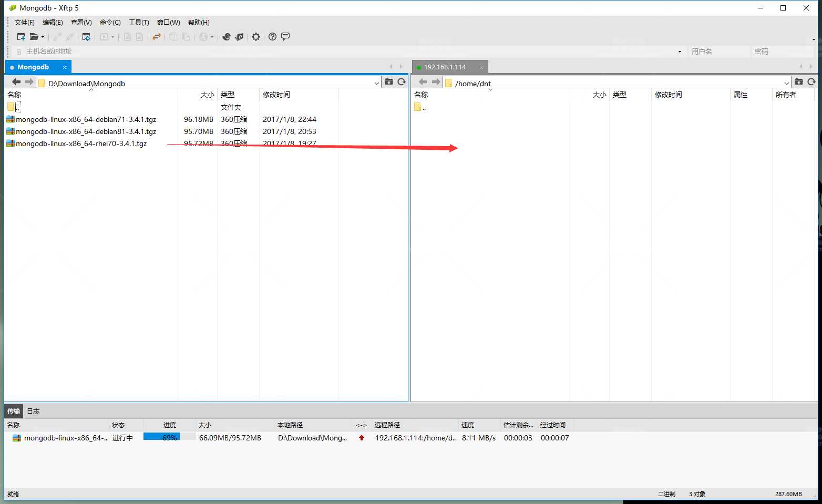Click the greyed-out Reconnect icon
The image size is (822, 504).
[57, 37]
